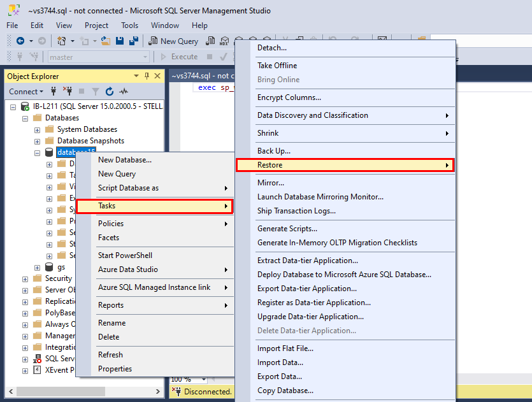Viewport: 532px width, 402px height.
Task: Open the Help menu
Action: (199, 25)
